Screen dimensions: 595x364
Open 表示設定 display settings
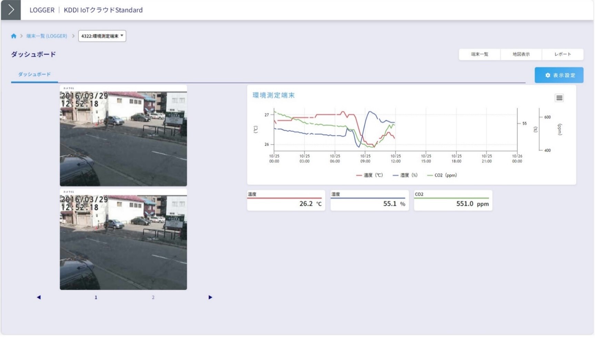click(x=559, y=75)
